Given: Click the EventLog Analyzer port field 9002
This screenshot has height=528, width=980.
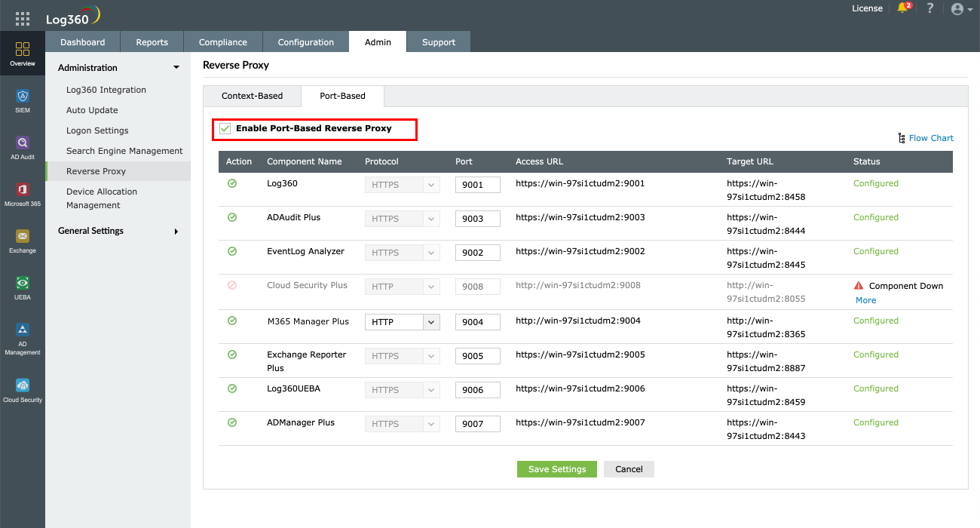Looking at the screenshot, I should click(478, 253).
